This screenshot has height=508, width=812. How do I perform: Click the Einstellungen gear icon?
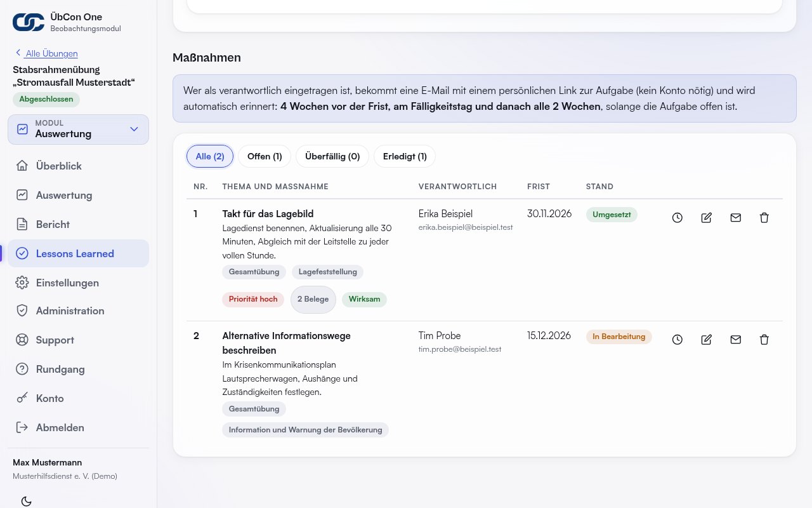(22, 283)
